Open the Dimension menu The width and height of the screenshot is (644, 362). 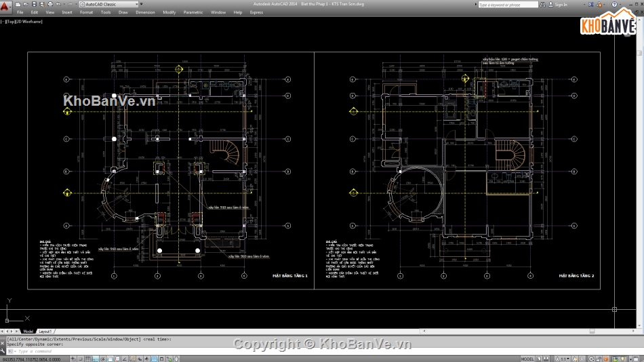145,12
